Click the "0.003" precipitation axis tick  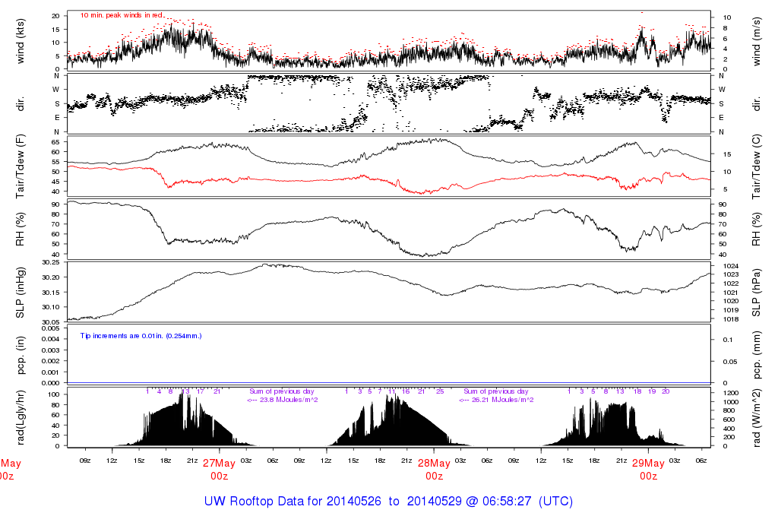(51, 350)
